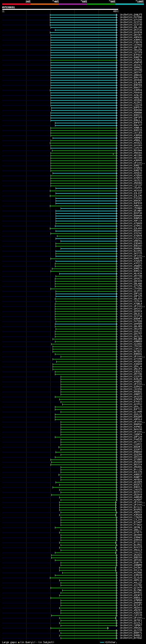Open hit UniRef100_C5XFP1

click(x=131, y=188)
